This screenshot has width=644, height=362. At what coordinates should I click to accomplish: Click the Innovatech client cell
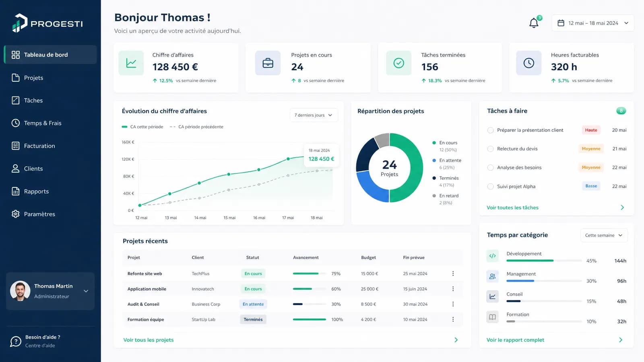203,289
